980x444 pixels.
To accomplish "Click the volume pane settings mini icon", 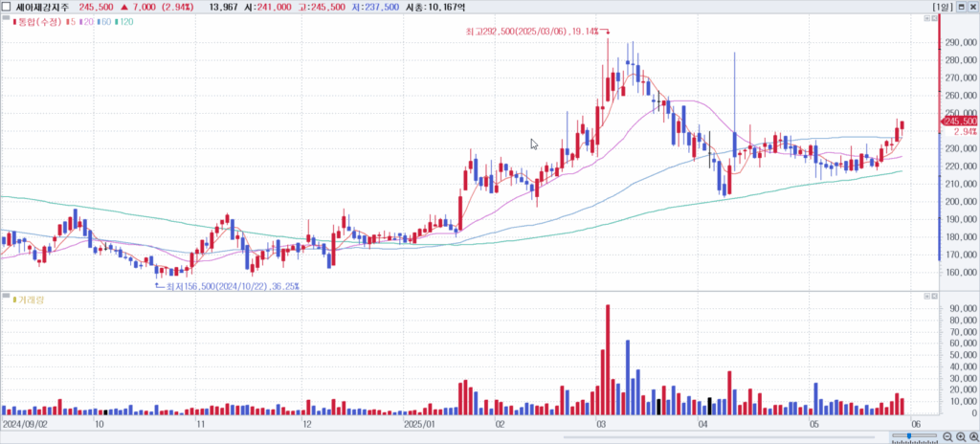I will pos(926,296).
